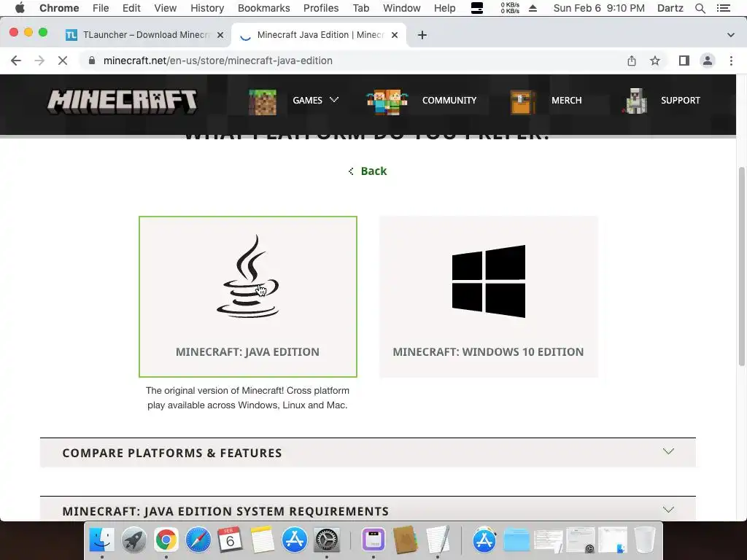This screenshot has width=747, height=560.
Task: Click the Chrome profile avatar icon
Action: coord(708,61)
